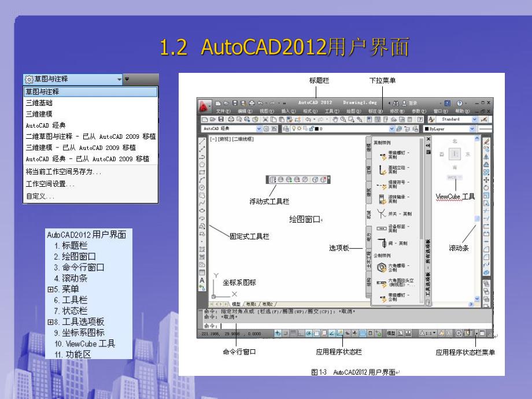Click the Open file icon
The height and width of the screenshot is (399, 532).
tap(213, 118)
